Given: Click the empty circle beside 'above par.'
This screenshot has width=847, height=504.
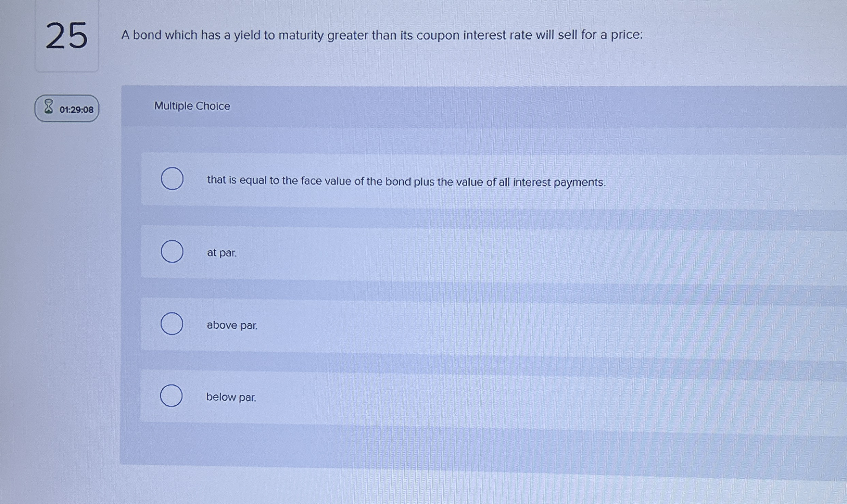Looking at the screenshot, I should tap(172, 324).
